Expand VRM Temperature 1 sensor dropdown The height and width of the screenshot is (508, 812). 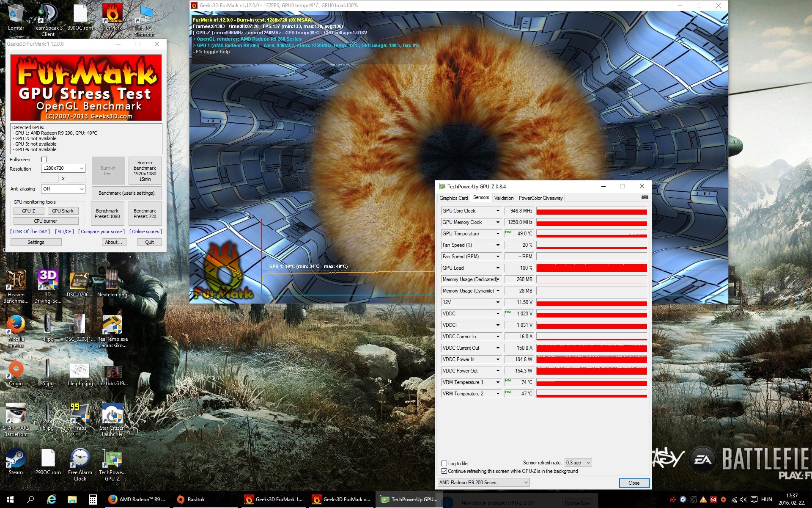[498, 382]
